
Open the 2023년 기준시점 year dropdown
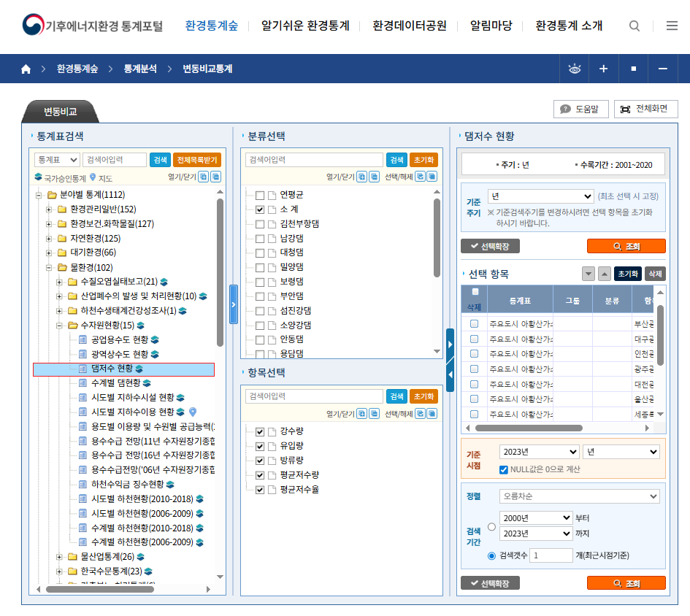(x=539, y=452)
